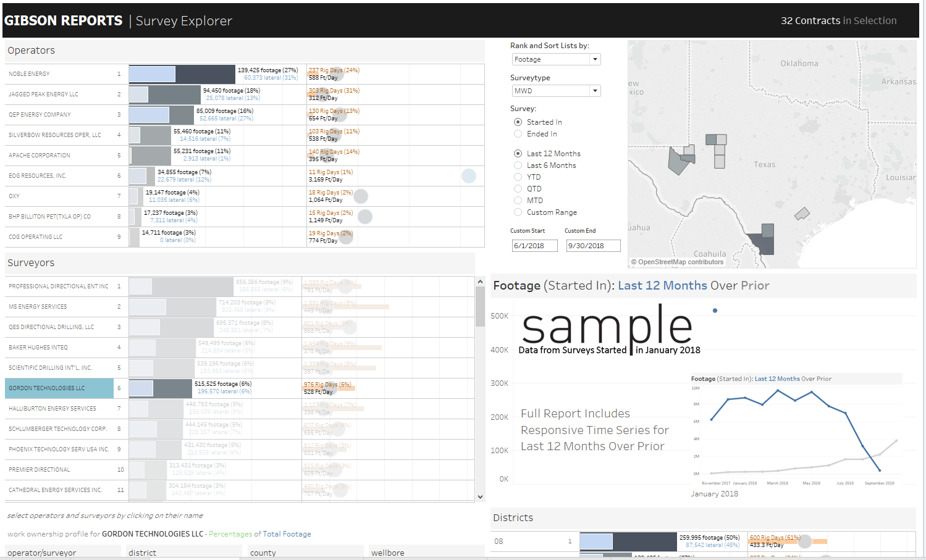This screenshot has width=926, height=560.
Task: Choose the Last 12 Months period
Action: pos(518,154)
